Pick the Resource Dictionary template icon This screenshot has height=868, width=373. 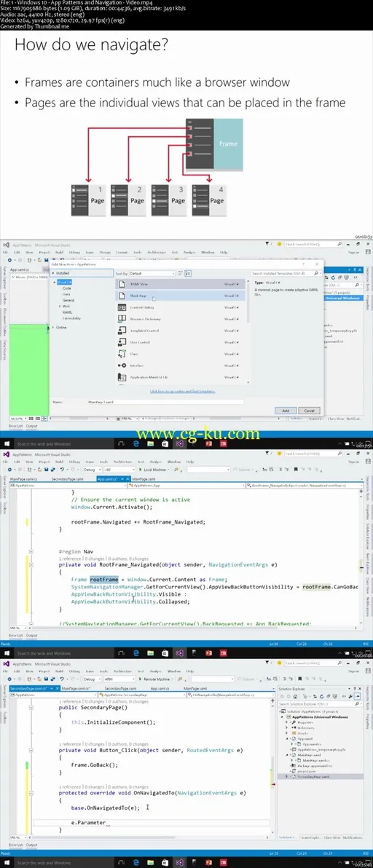point(122,318)
